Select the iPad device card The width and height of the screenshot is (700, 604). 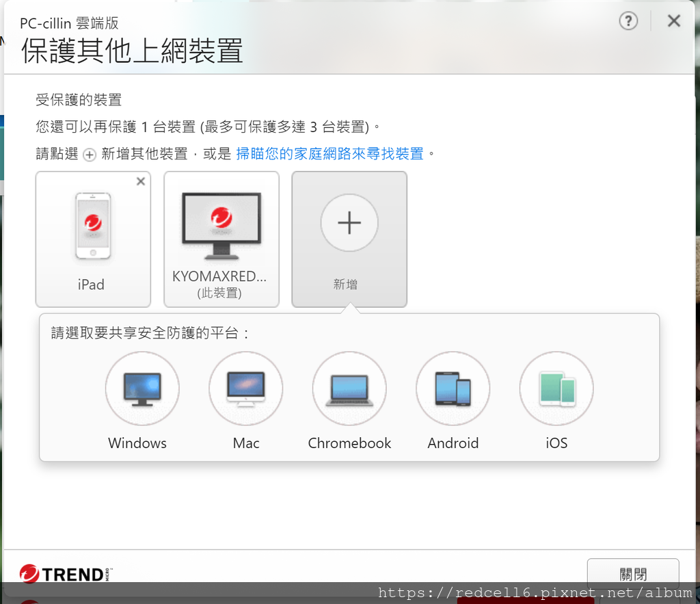[93, 239]
